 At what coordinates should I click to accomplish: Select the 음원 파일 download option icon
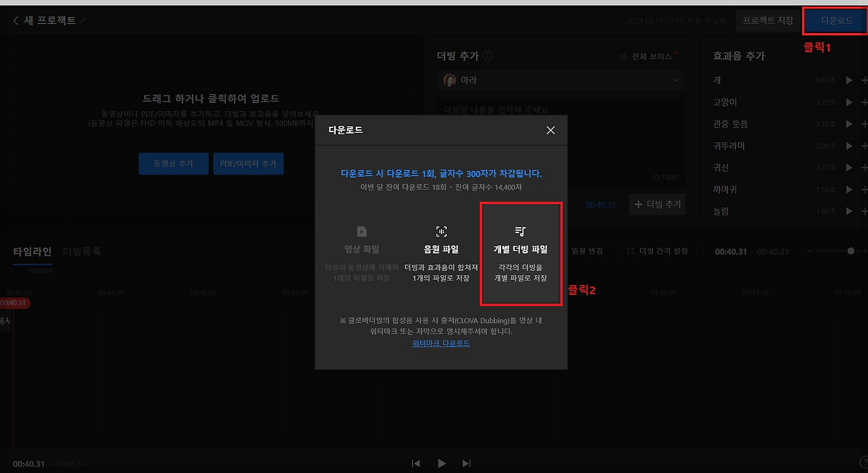click(x=442, y=231)
